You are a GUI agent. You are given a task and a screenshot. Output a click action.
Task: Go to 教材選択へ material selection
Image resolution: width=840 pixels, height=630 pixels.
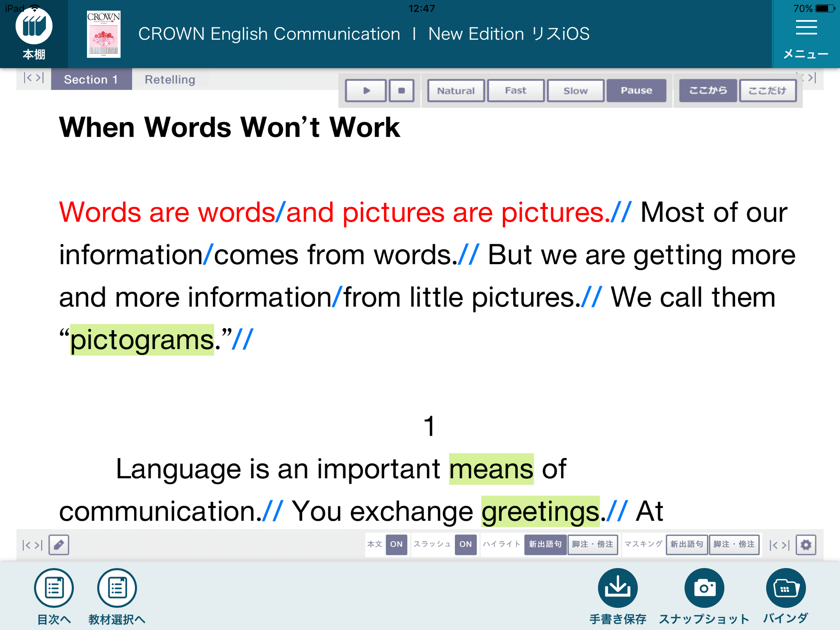(x=117, y=596)
